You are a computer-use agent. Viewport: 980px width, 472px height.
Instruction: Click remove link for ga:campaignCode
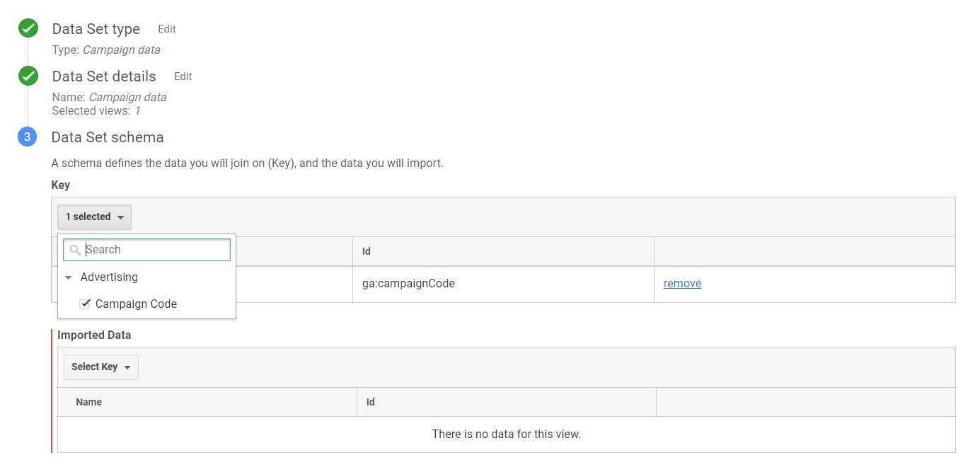coord(681,283)
